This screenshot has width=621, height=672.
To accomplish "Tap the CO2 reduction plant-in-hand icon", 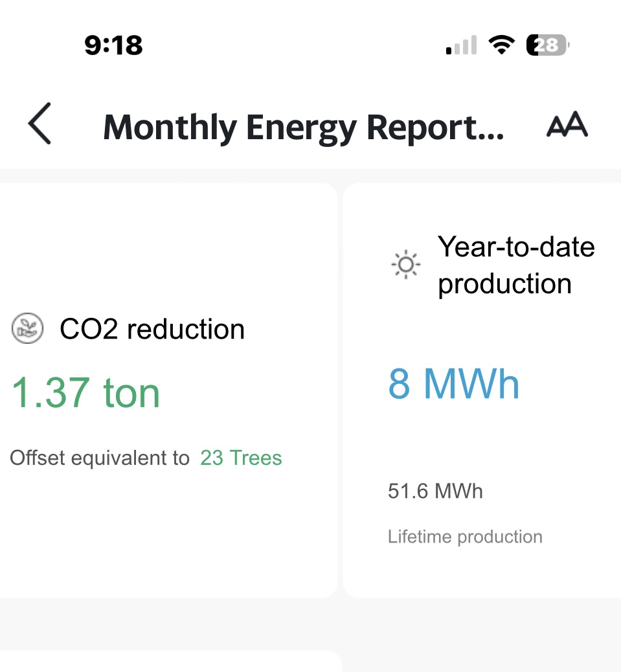I will tap(27, 328).
